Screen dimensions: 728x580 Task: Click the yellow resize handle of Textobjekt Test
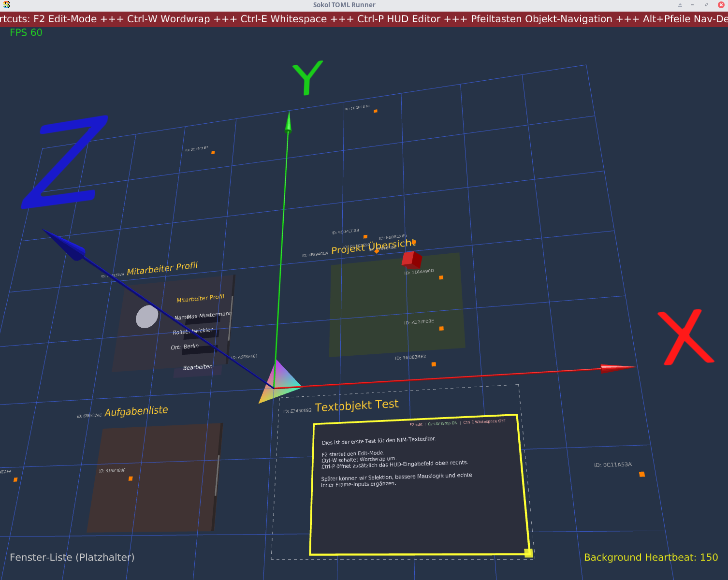(528, 551)
